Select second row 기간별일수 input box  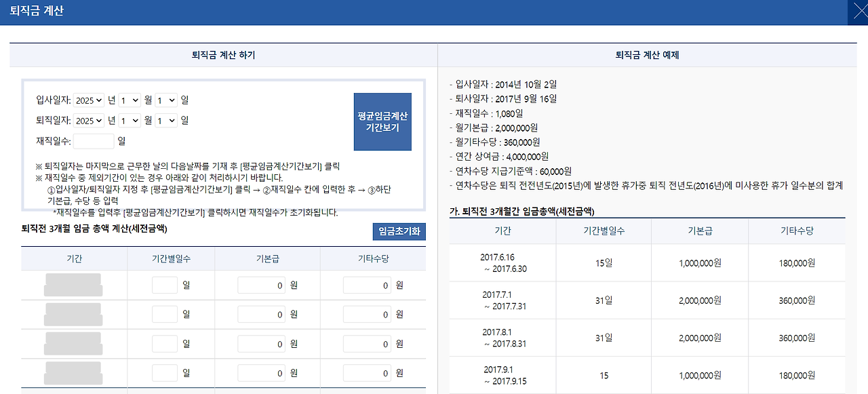click(x=165, y=315)
